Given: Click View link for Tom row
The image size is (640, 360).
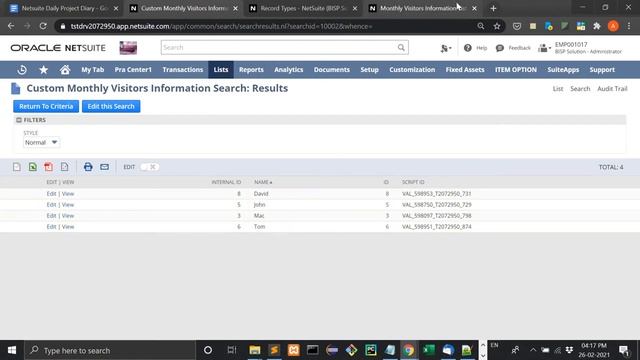Looking at the screenshot, I should point(68,227).
